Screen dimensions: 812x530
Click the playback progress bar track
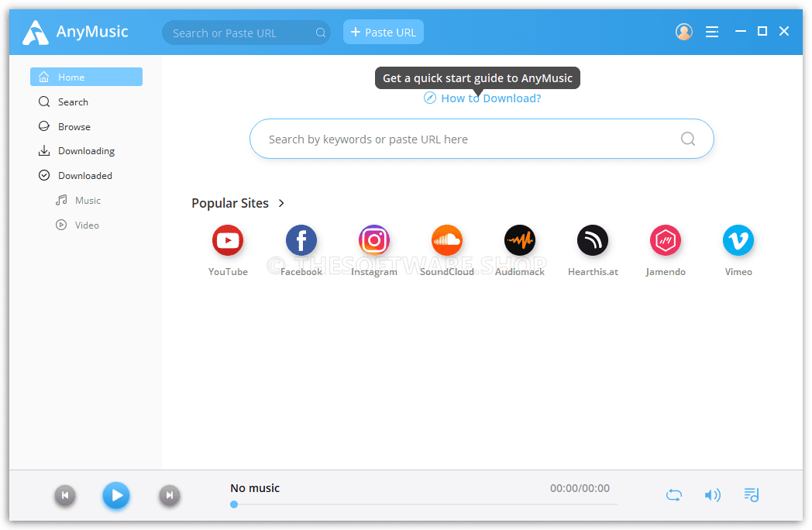click(x=424, y=504)
